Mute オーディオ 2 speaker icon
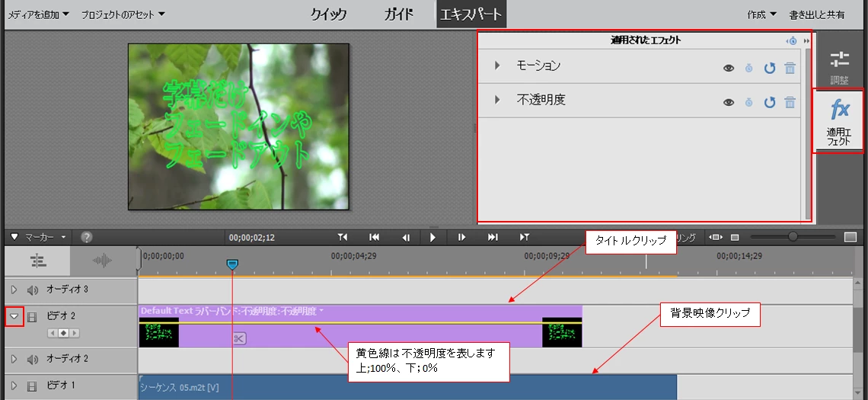 33,359
